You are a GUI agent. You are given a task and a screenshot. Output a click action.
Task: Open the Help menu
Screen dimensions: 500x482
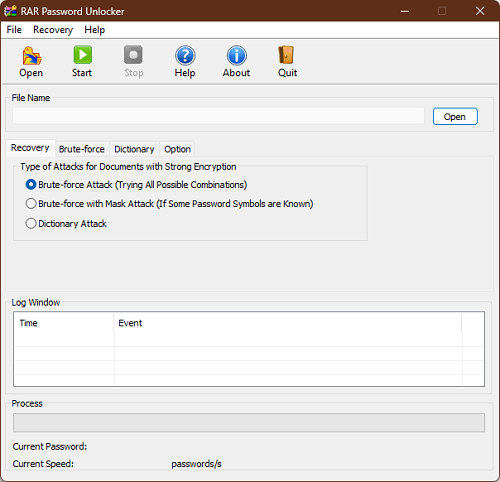[95, 30]
